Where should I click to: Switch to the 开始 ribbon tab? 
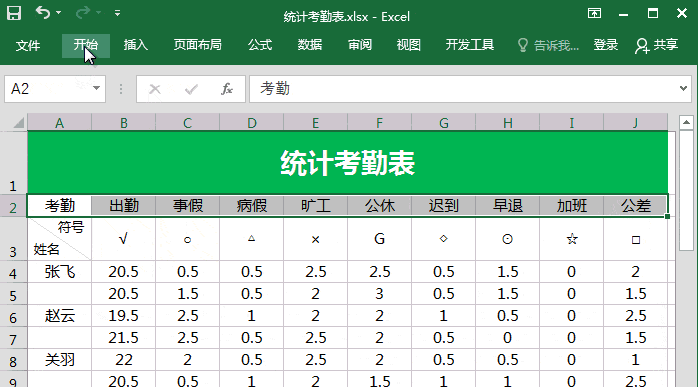click(x=86, y=45)
